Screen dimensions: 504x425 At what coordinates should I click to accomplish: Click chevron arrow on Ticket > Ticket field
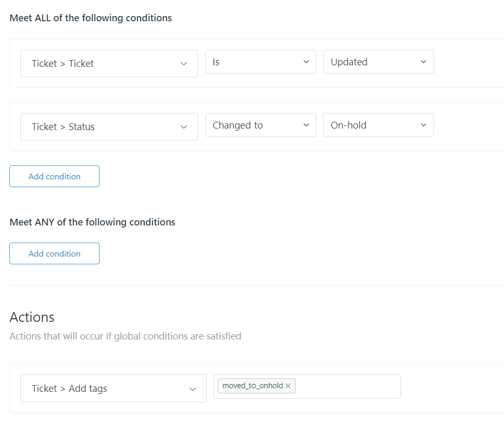pyautogui.click(x=184, y=64)
